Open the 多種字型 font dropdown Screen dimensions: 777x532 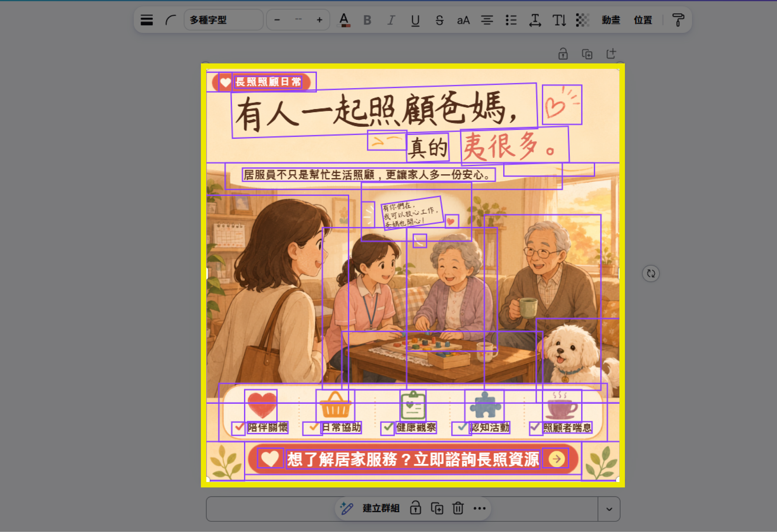click(223, 20)
